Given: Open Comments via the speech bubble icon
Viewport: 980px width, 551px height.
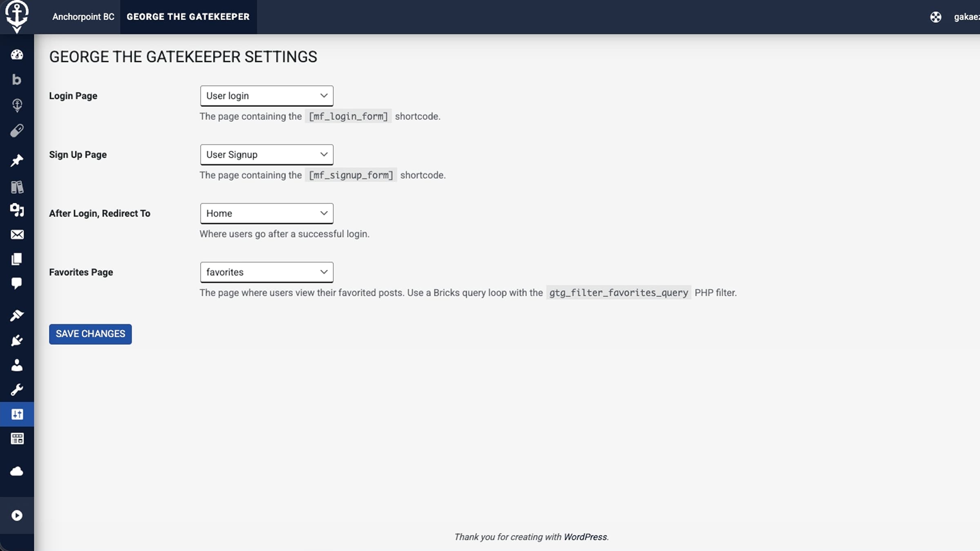Looking at the screenshot, I should click(17, 283).
